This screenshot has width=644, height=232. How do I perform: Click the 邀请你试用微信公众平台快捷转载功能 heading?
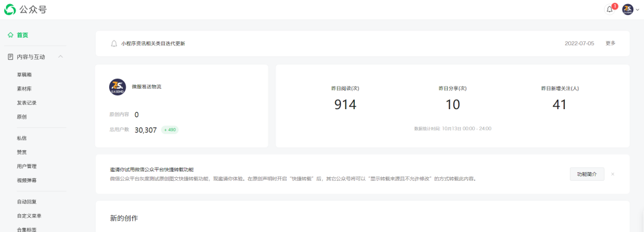click(x=151, y=169)
